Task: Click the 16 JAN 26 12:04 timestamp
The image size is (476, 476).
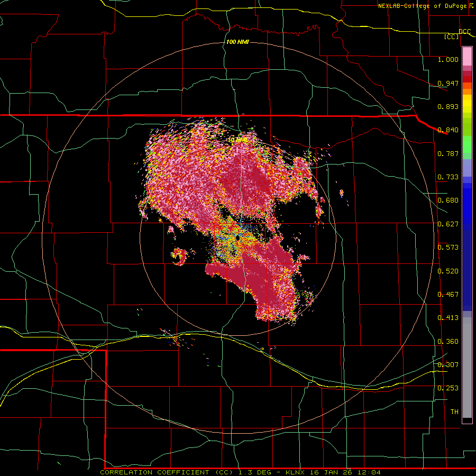Action: coord(345,472)
